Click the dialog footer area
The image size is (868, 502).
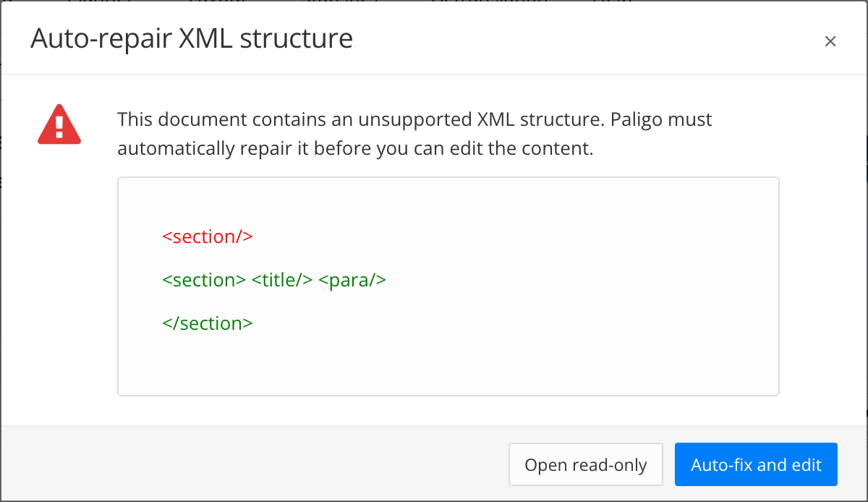tap(253, 464)
